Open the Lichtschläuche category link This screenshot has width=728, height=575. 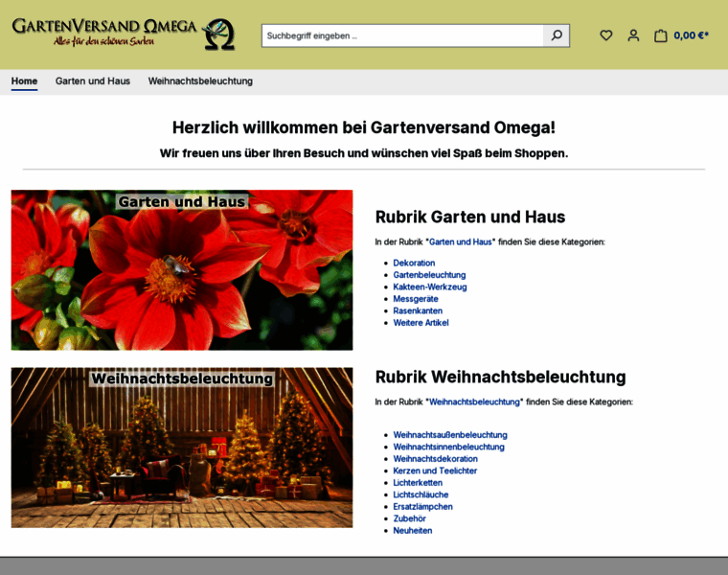click(421, 495)
